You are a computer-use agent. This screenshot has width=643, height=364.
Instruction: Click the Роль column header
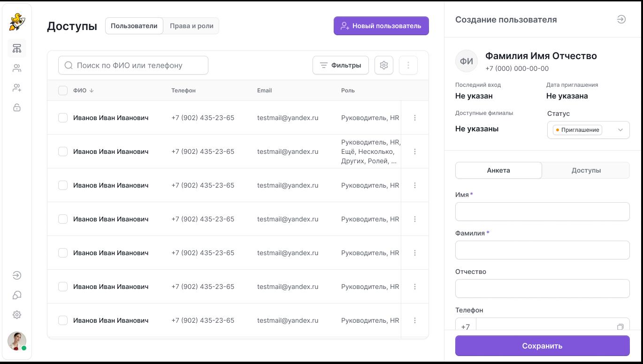[348, 91]
